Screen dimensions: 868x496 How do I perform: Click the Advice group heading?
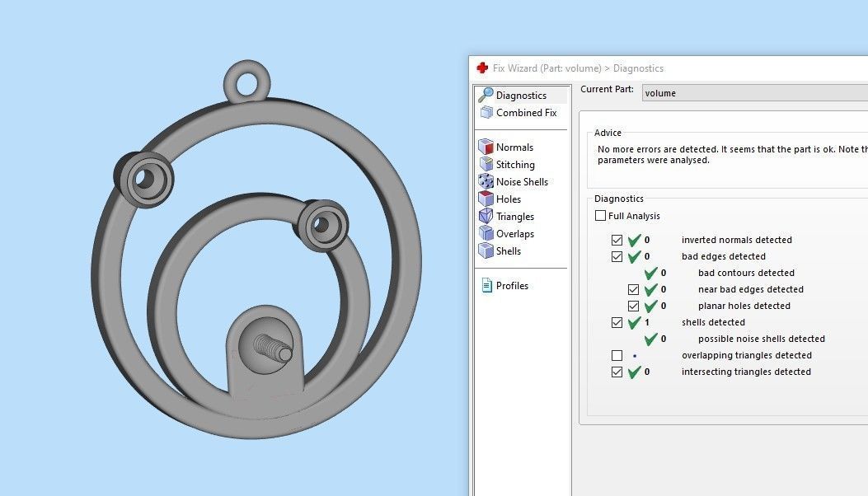tap(608, 133)
